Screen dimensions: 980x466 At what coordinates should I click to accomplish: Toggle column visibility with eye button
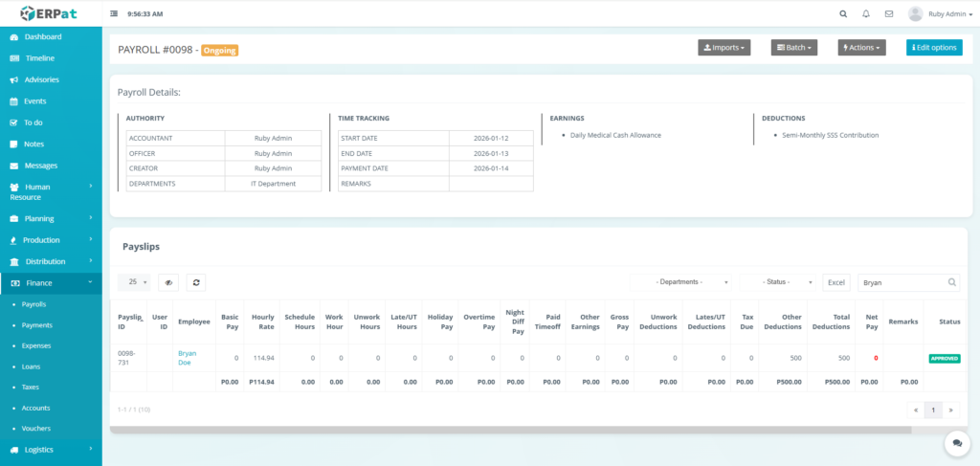[x=168, y=282]
